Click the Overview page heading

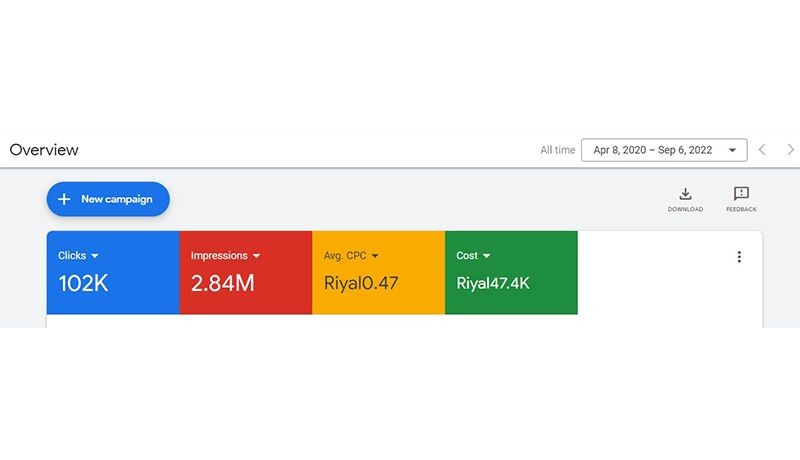pyautogui.click(x=44, y=150)
